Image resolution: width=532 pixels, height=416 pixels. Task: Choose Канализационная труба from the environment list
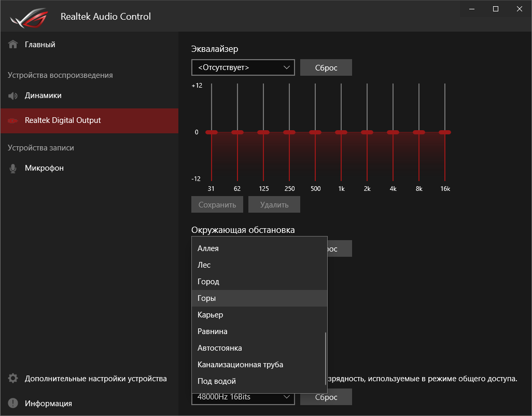[x=259, y=365]
